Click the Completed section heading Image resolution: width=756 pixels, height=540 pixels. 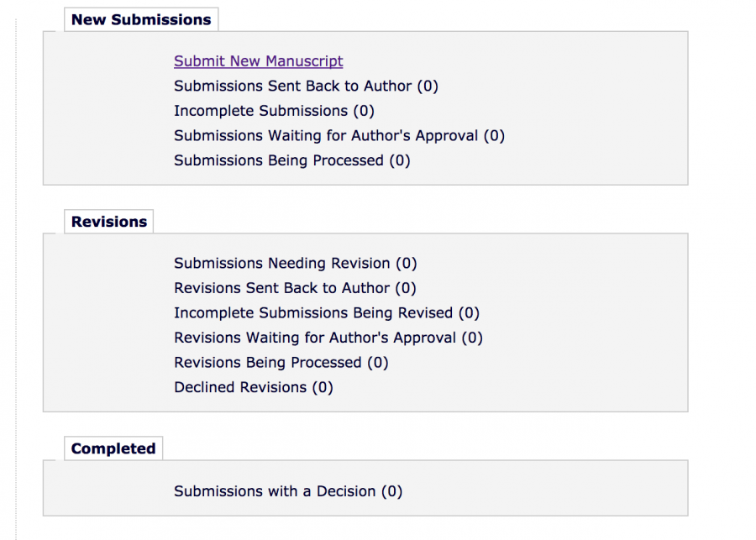pyautogui.click(x=113, y=448)
